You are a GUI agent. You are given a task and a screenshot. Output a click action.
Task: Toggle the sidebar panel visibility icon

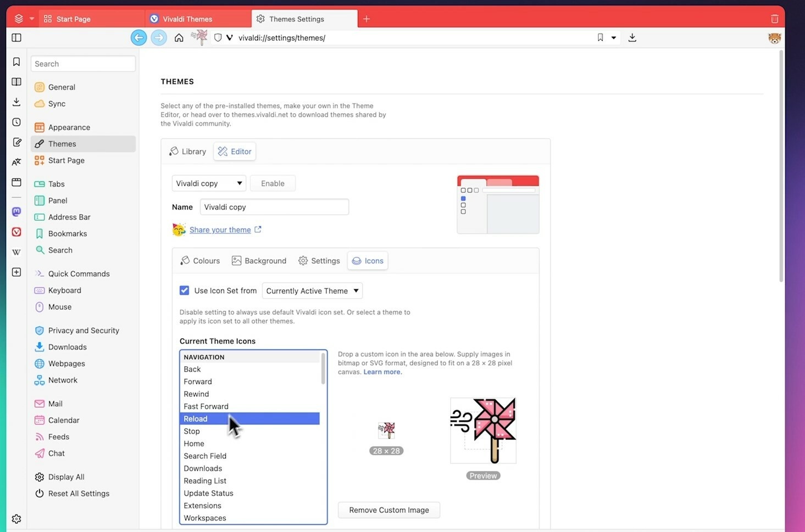[16, 37]
